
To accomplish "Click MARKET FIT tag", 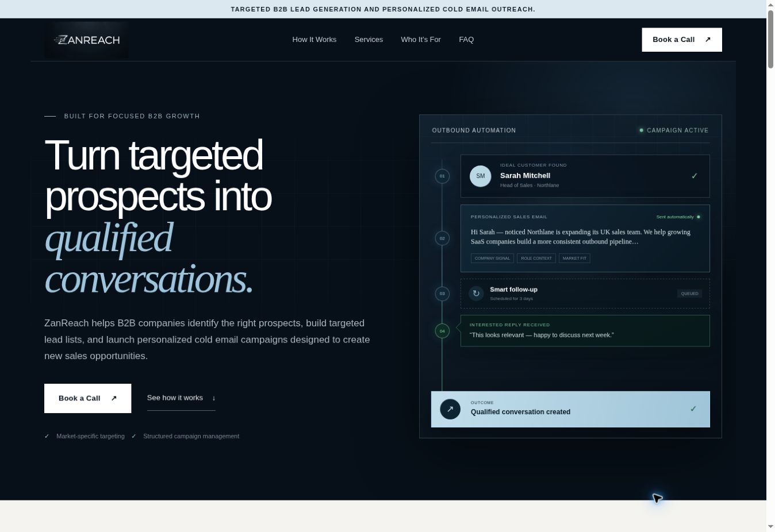I will 574,259.
